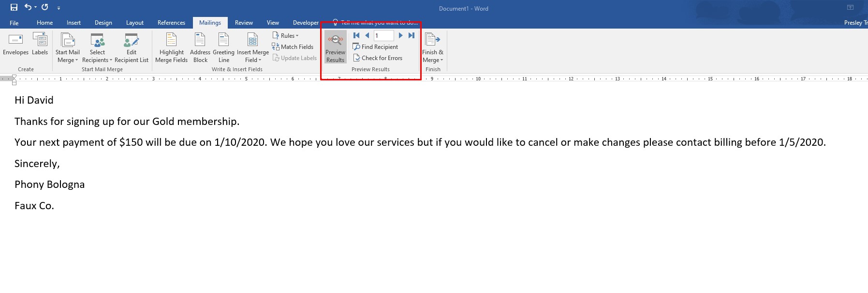Go to the previous record
The width and height of the screenshot is (868, 293).
click(367, 35)
